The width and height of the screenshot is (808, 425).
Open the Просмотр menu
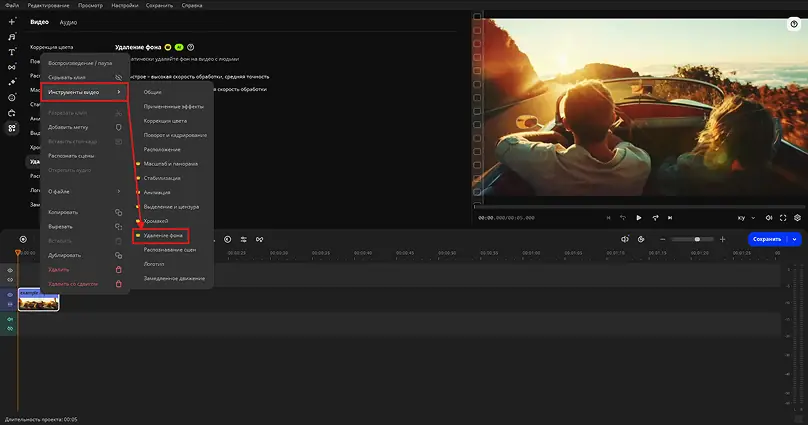90,5
